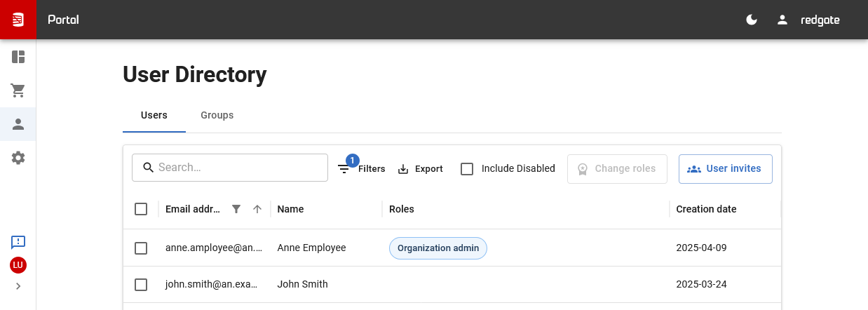Click the red LU avatar badge
Image resolution: width=868 pixels, height=310 pixels.
point(18,265)
